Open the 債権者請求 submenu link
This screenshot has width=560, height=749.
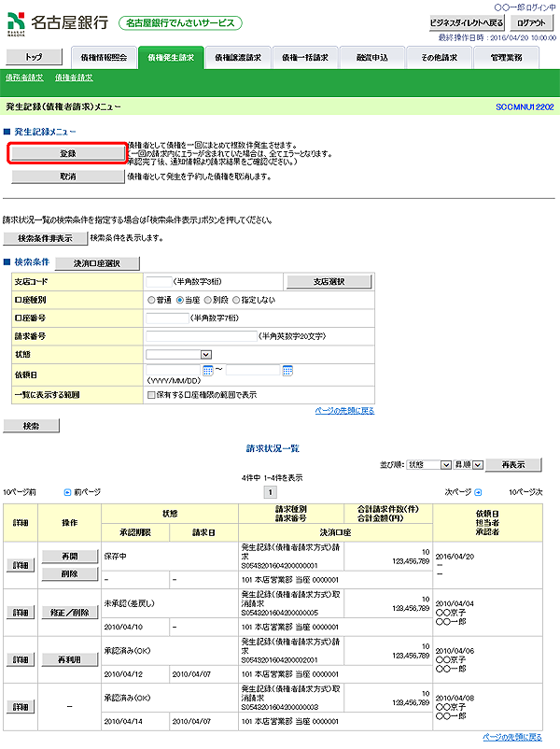coord(74,78)
